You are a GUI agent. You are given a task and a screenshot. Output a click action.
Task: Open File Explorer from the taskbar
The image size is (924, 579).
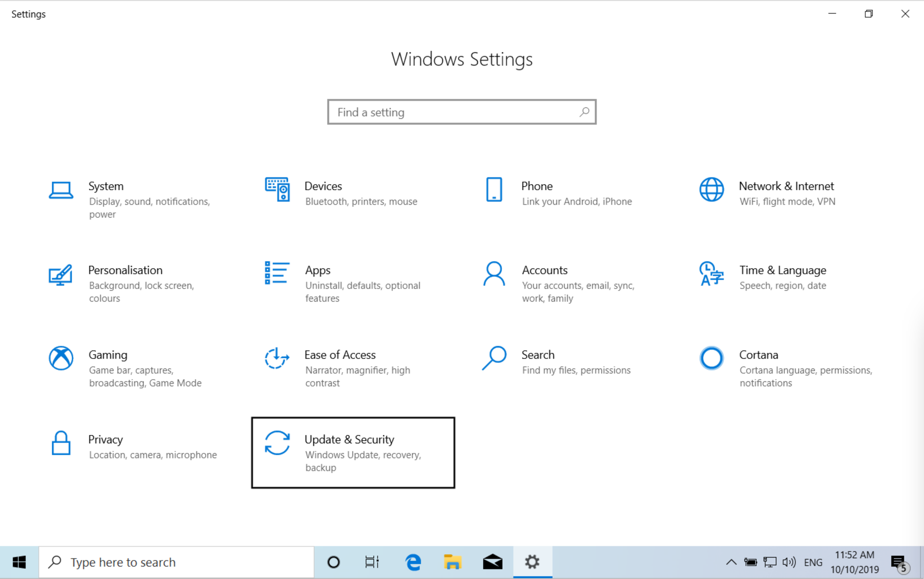453,562
